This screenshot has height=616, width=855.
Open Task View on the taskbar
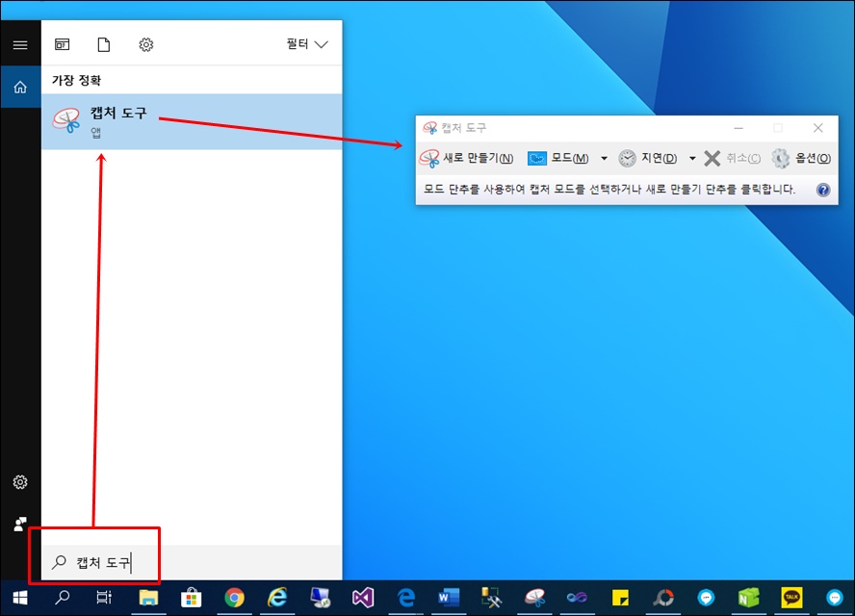coord(104,598)
